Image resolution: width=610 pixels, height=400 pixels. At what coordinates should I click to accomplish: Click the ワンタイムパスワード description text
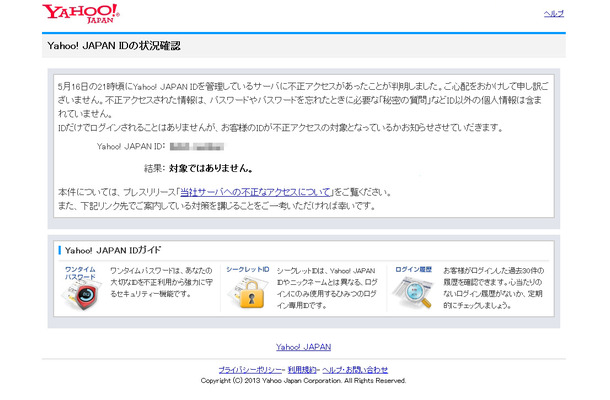tap(161, 282)
